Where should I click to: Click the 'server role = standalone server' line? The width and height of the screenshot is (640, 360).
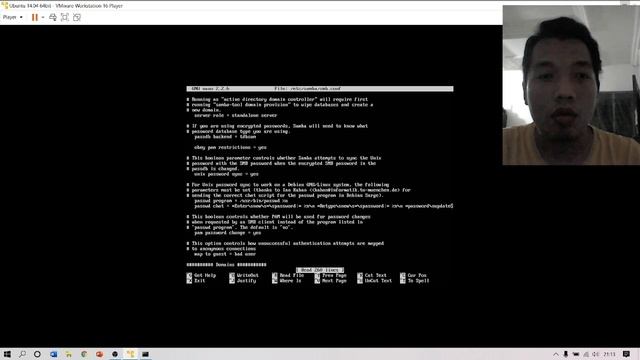(236, 116)
